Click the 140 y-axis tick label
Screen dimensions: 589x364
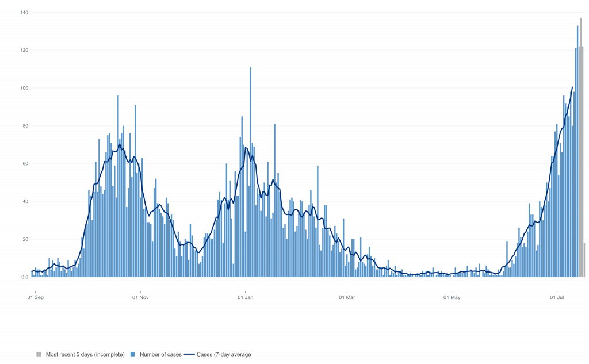pyautogui.click(x=24, y=12)
